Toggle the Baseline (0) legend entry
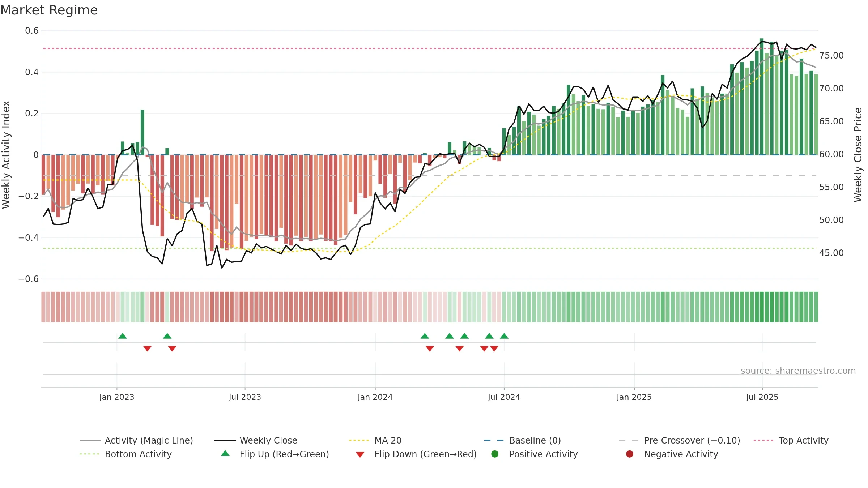The height and width of the screenshot is (488, 868). tap(522, 440)
